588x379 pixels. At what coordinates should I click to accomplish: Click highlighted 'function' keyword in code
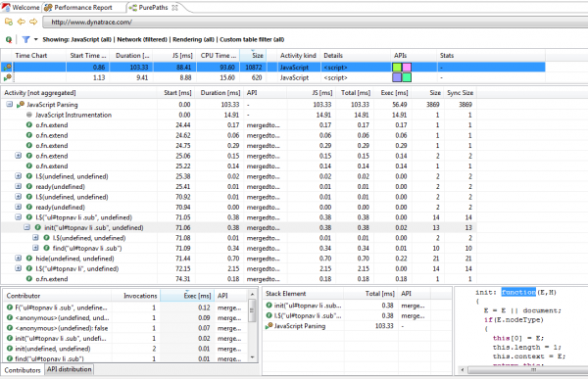[x=518, y=292]
